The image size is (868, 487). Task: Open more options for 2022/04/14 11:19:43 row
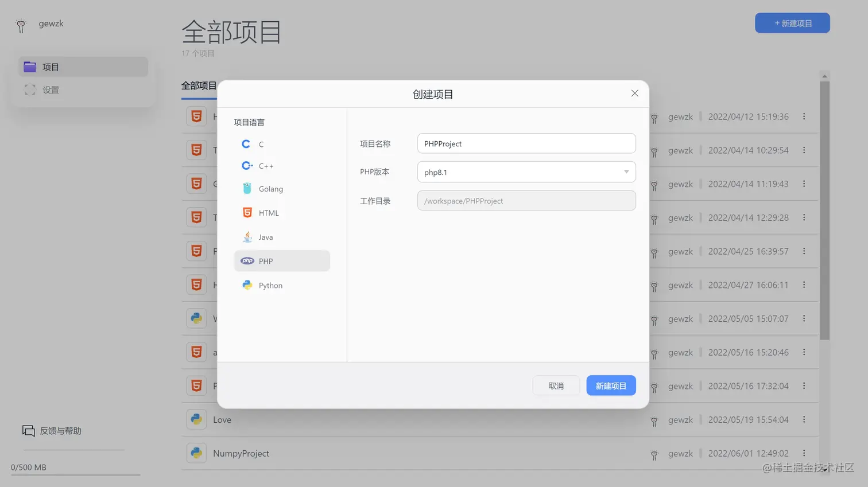804,184
